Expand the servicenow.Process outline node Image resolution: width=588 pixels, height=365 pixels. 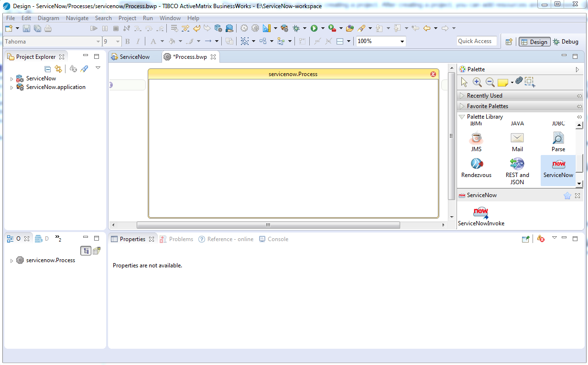point(12,261)
